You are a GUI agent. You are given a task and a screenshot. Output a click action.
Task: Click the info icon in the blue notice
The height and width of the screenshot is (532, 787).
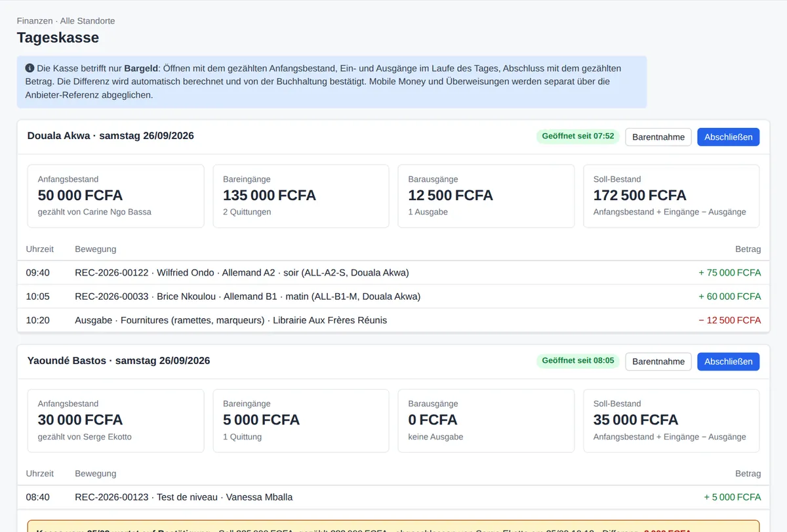(x=30, y=68)
